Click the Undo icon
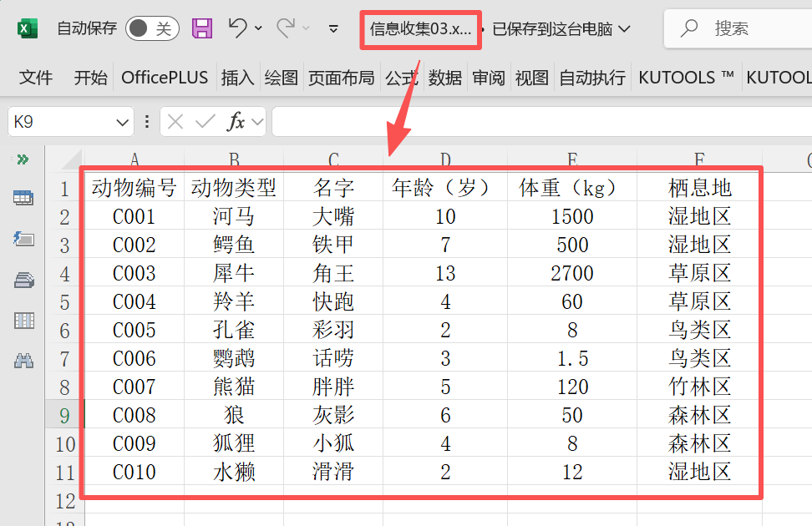Screen dimensions: 812x526 coord(236,28)
